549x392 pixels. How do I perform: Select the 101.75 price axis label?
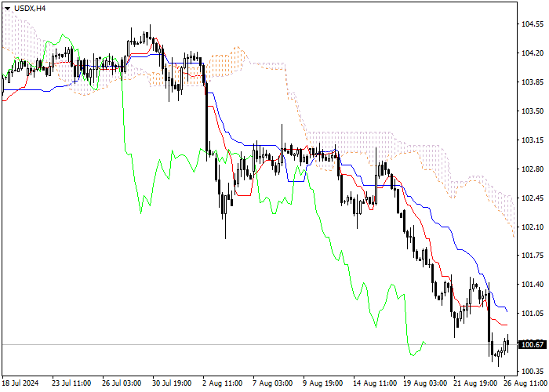(533, 255)
